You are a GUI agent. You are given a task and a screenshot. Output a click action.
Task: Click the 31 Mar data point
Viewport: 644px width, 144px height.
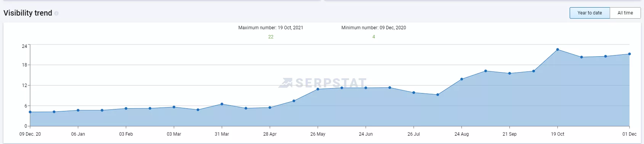tap(222, 104)
